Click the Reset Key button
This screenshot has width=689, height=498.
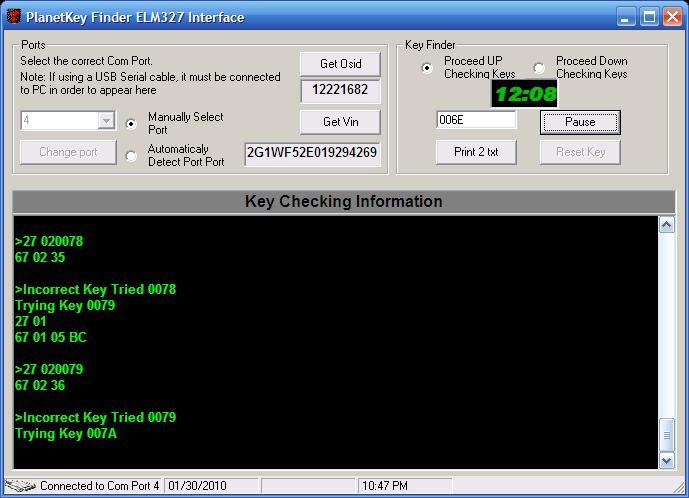pyautogui.click(x=580, y=152)
